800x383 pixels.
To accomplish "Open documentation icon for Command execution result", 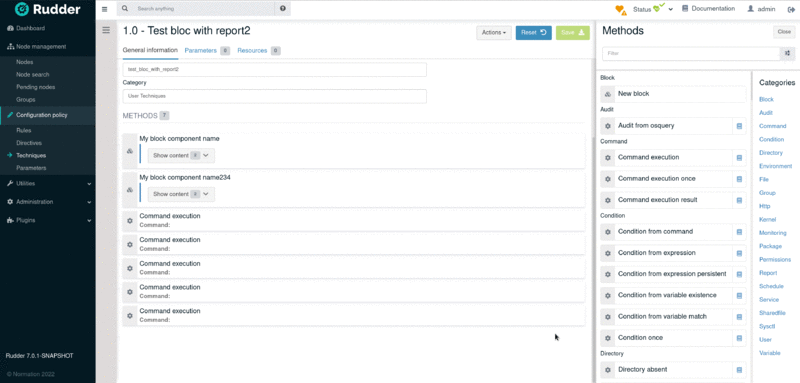I will click(739, 200).
